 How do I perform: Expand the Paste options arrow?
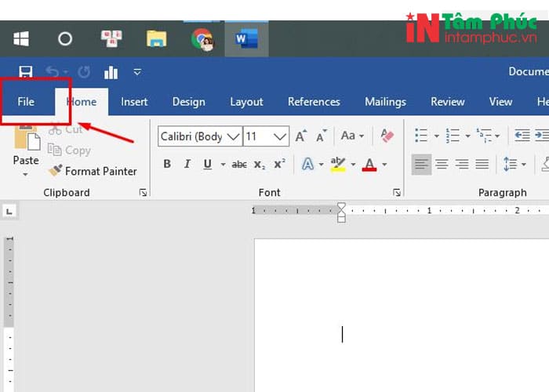(x=26, y=174)
